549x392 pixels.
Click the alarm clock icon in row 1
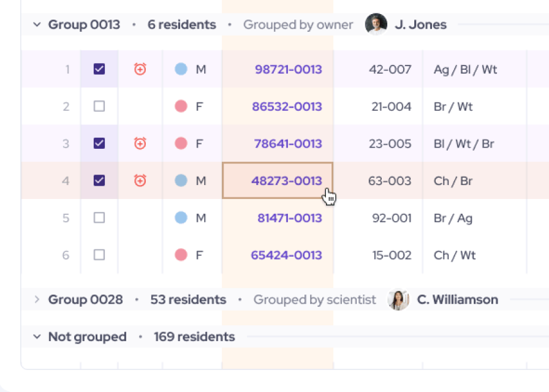pos(140,69)
